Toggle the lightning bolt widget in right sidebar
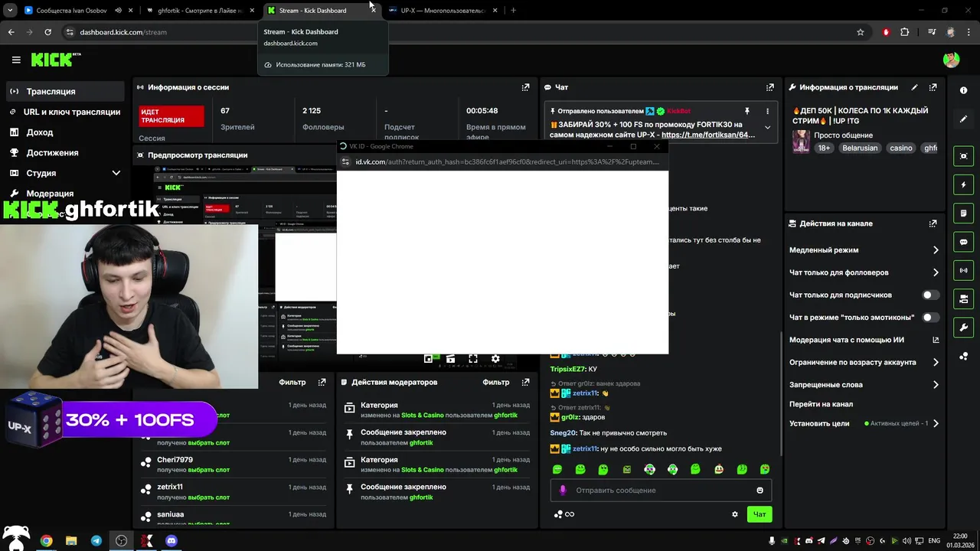The width and height of the screenshot is (980, 551). pyautogui.click(x=963, y=184)
